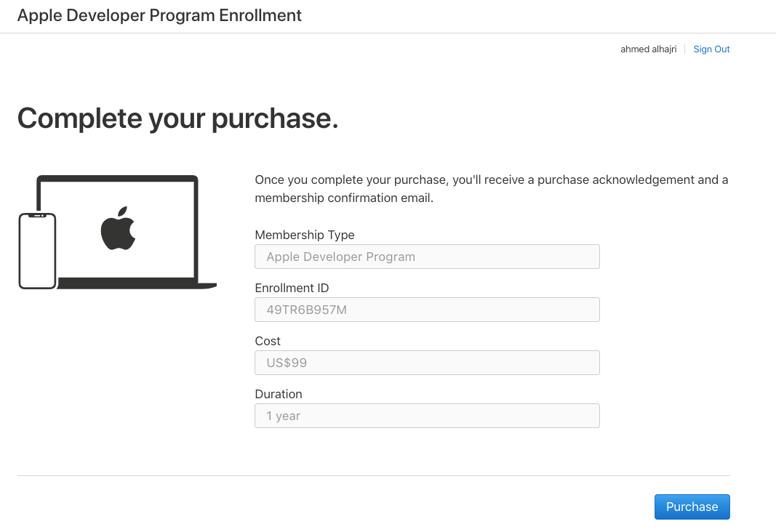The image size is (776, 532).
Task: Select the Enrollment ID field showing 49TR6B957M
Action: click(427, 310)
